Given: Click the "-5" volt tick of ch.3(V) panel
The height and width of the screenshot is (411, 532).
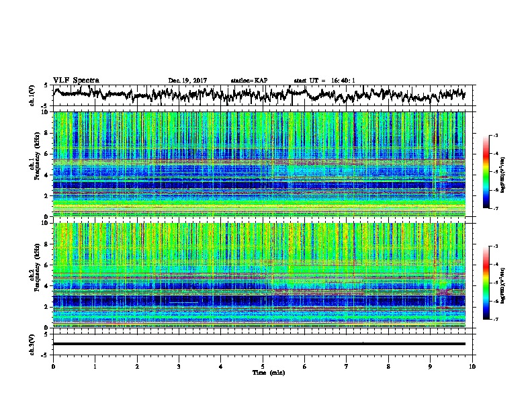Looking at the screenshot, I should (x=45, y=355).
